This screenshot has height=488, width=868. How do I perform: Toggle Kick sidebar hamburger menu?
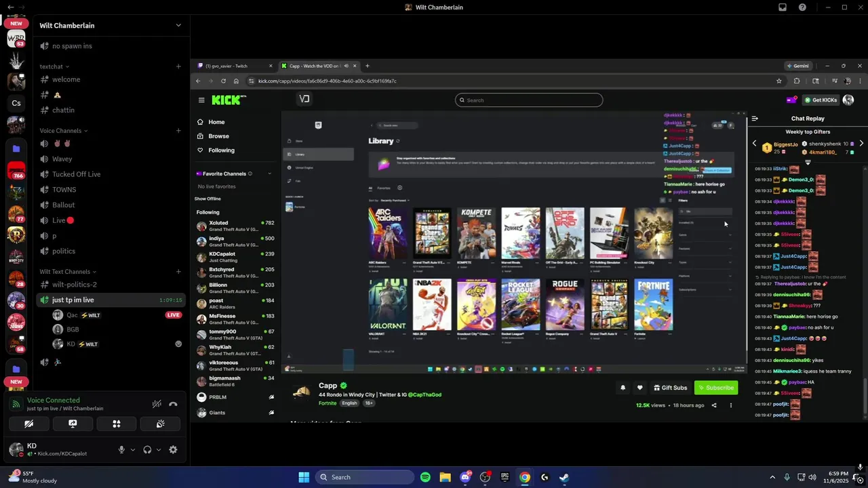(201, 100)
